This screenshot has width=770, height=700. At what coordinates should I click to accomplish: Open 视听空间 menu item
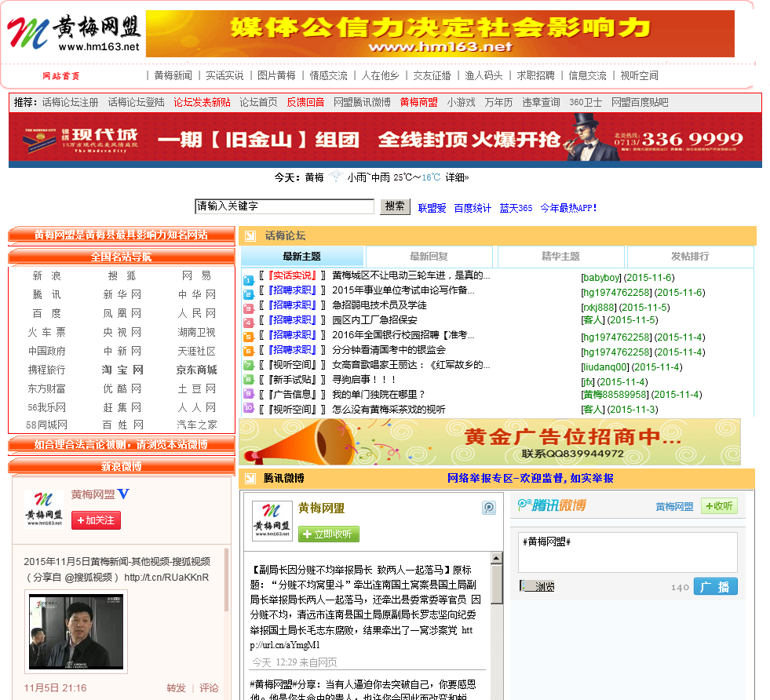[x=639, y=75]
